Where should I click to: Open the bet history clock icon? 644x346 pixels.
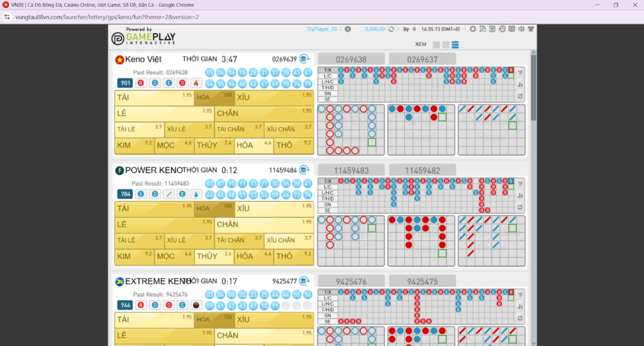click(502, 29)
